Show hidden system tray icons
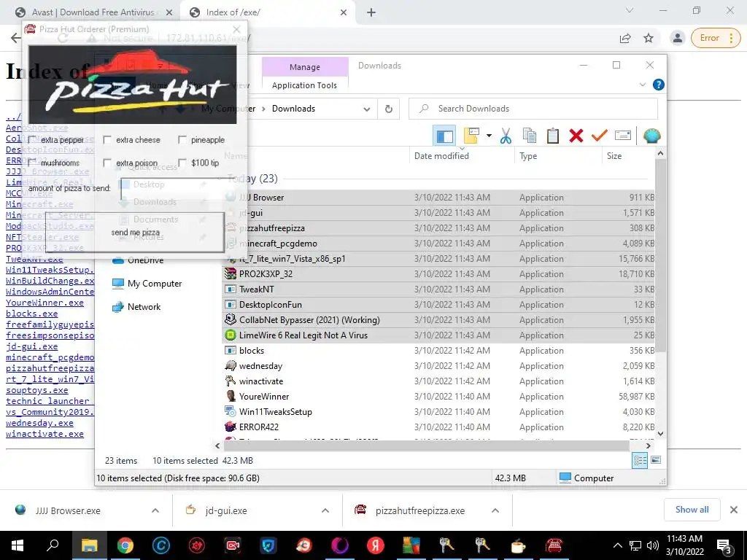The width and height of the screenshot is (747, 560). (x=617, y=545)
